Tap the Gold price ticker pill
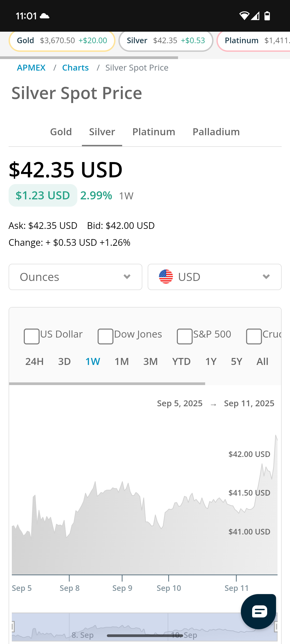 click(62, 41)
